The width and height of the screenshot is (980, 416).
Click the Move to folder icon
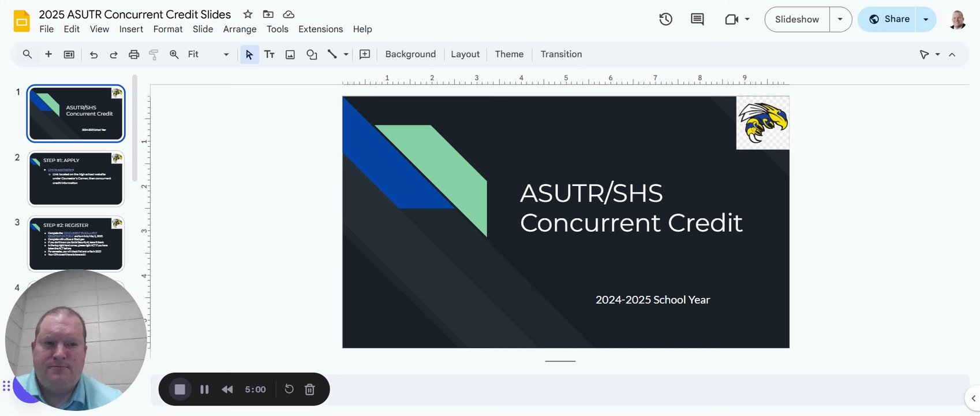pyautogui.click(x=268, y=14)
